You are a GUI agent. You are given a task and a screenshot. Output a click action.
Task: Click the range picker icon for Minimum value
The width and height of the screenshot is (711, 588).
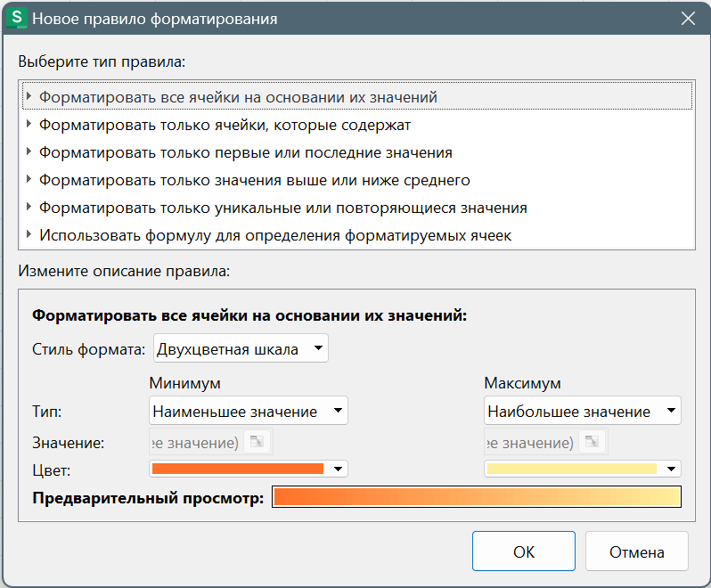coord(257,442)
